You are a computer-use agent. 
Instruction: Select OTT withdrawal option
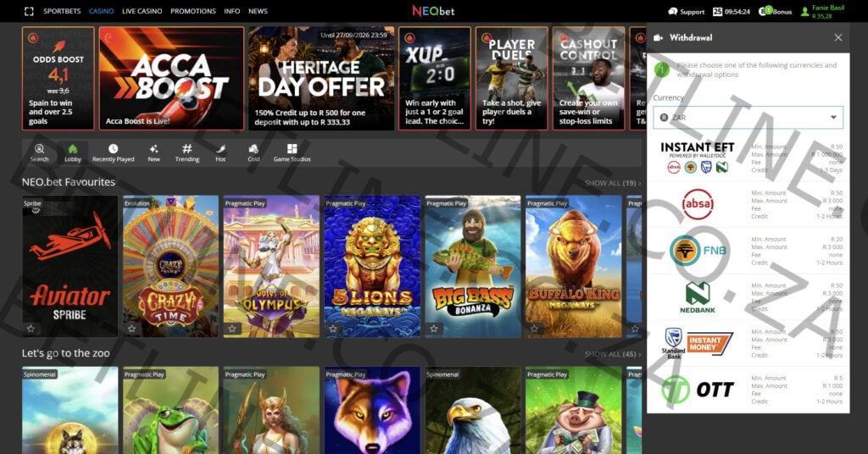[x=748, y=390]
